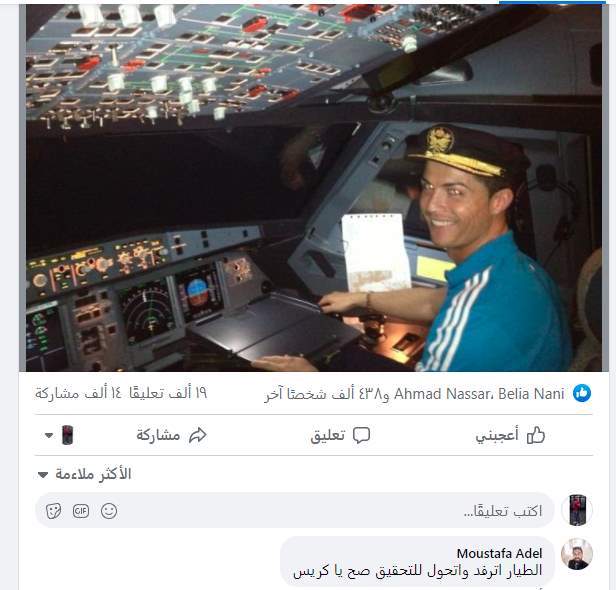The height and width of the screenshot is (590, 616).
Task: Click the acting profile thumbnail next to share
Action: point(68,435)
